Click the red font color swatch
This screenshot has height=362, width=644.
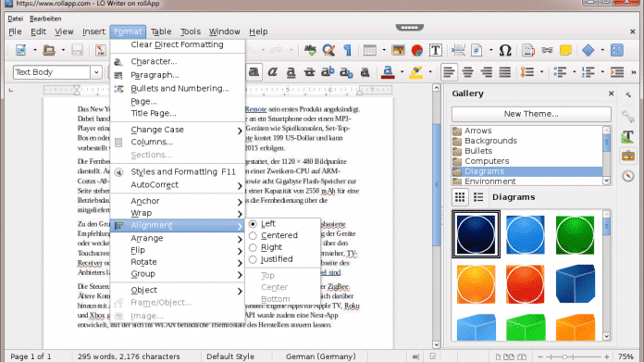[x=388, y=72]
